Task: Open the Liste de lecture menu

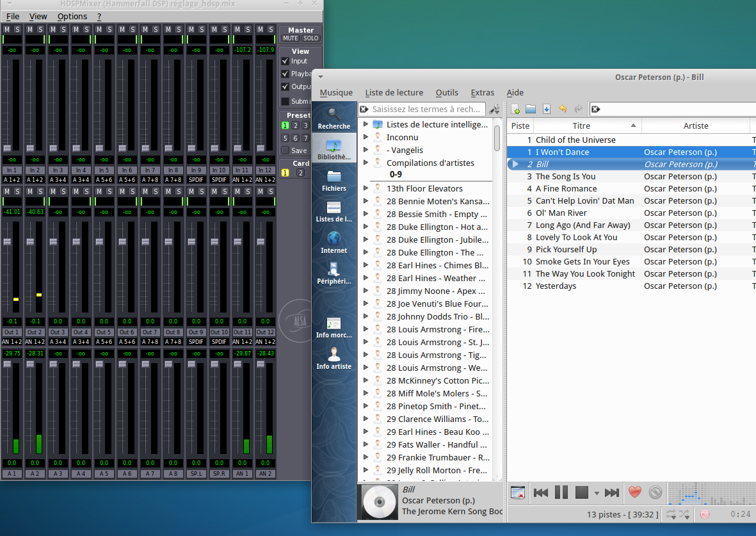Action: [394, 92]
